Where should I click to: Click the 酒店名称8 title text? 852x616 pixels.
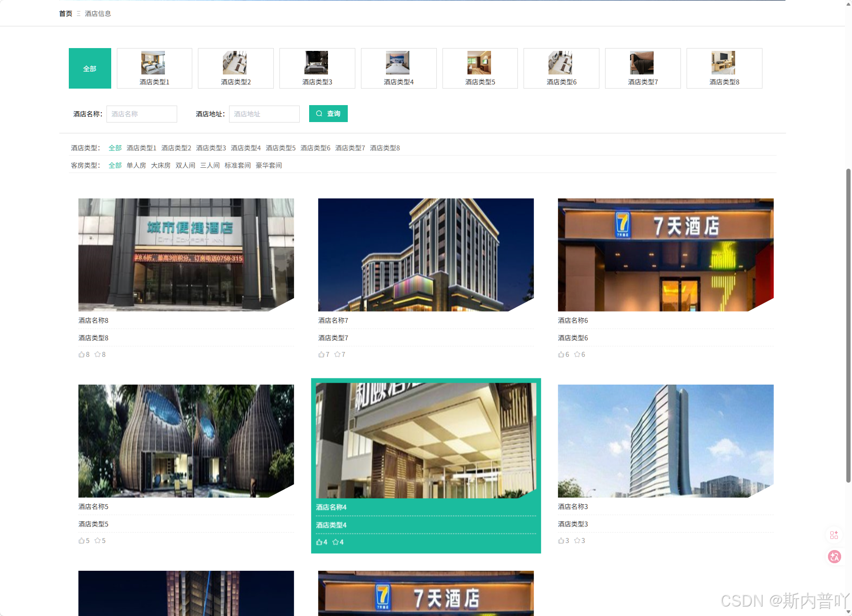[93, 320]
